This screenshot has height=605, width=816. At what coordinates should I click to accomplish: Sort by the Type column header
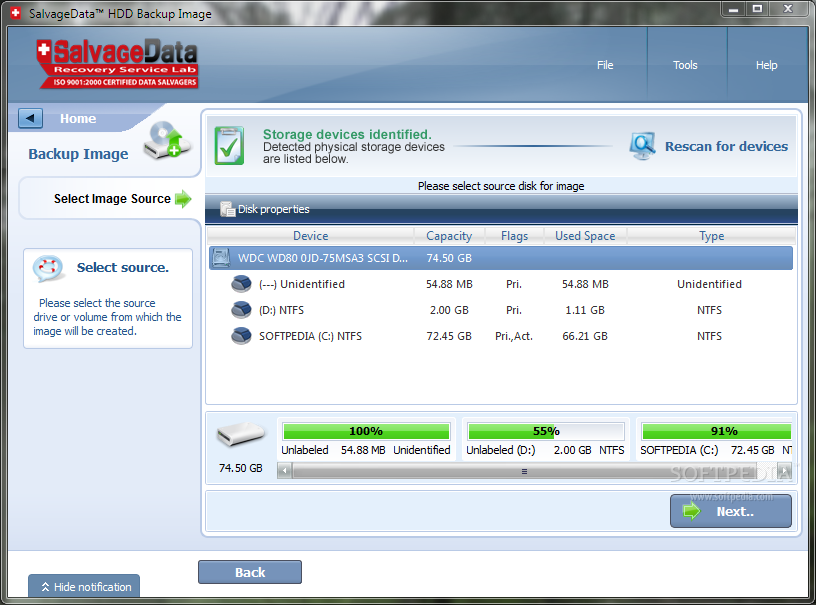click(711, 236)
